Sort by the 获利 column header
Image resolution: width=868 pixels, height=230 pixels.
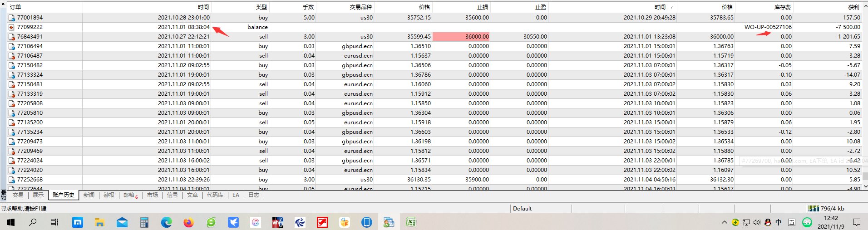coord(828,7)
